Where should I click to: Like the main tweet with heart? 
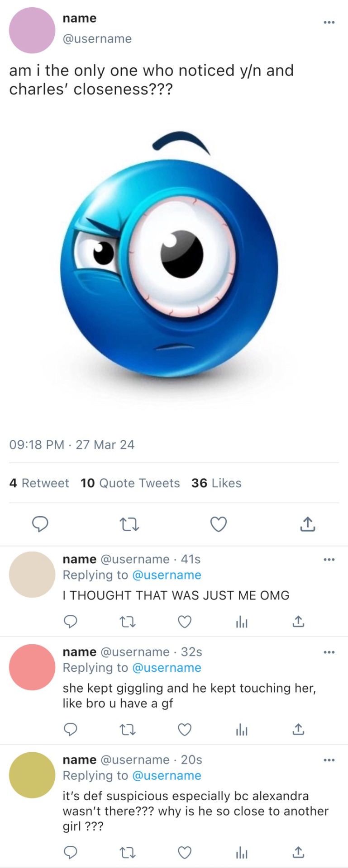point(219,524)
